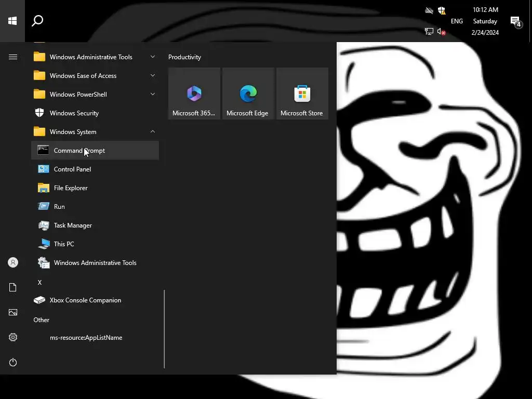The image size is (532, 399).
Task: Open the Run dialog icon
Action: (x=44, y=206)
